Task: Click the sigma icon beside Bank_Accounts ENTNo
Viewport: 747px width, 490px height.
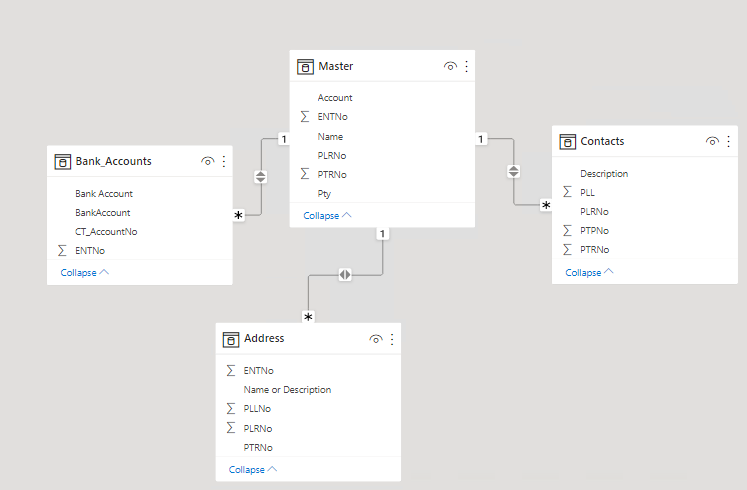Action: tap(62, 250)
